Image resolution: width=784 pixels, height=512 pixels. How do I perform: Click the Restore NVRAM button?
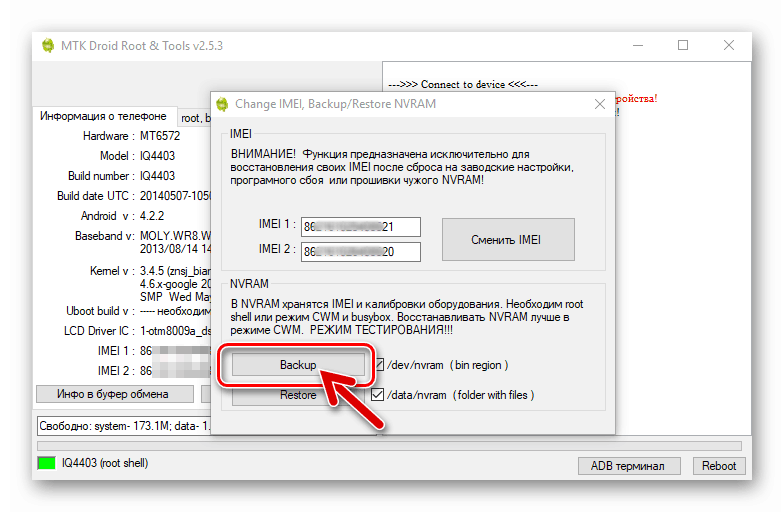[298, 395]
